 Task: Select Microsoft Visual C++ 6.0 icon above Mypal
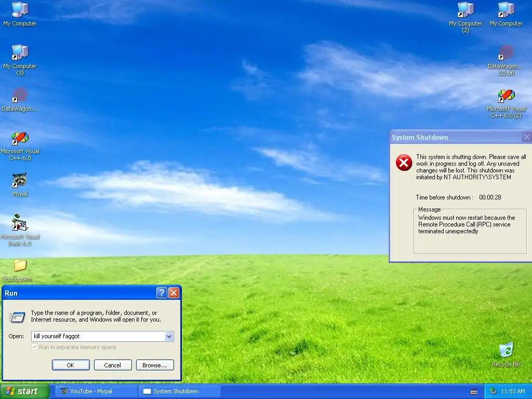[20, 146]
